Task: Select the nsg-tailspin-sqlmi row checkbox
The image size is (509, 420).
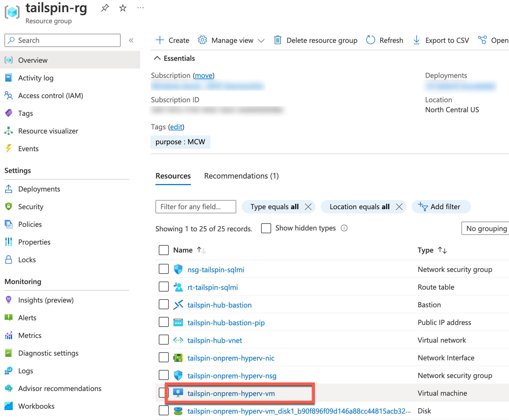Action: (164, 269)
